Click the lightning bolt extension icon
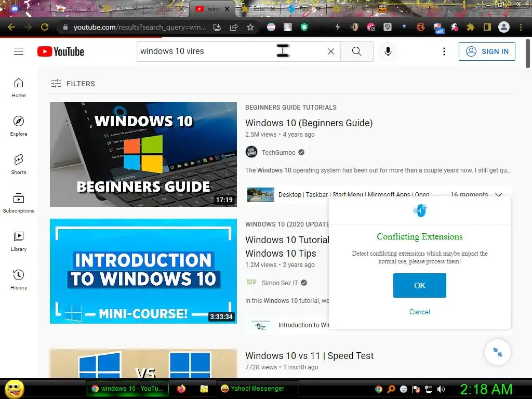Screen dimensions: 532x399 coord(337,27)
